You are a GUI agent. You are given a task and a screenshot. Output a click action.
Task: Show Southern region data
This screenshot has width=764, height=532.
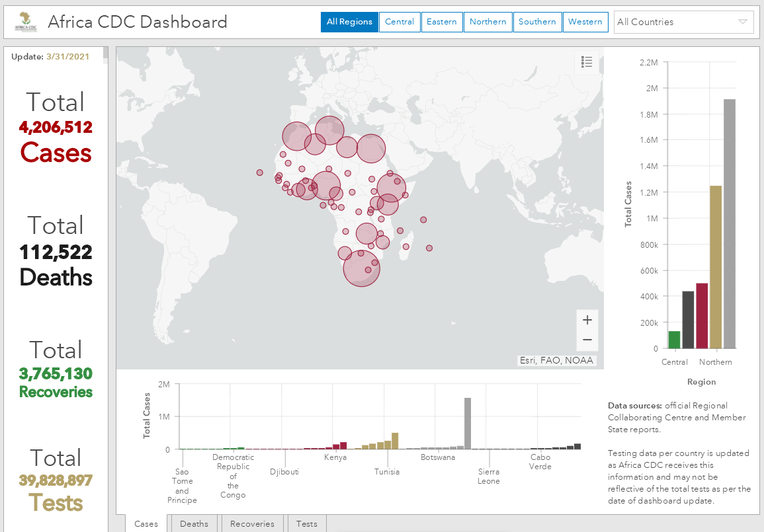click(x=537, y=22)
